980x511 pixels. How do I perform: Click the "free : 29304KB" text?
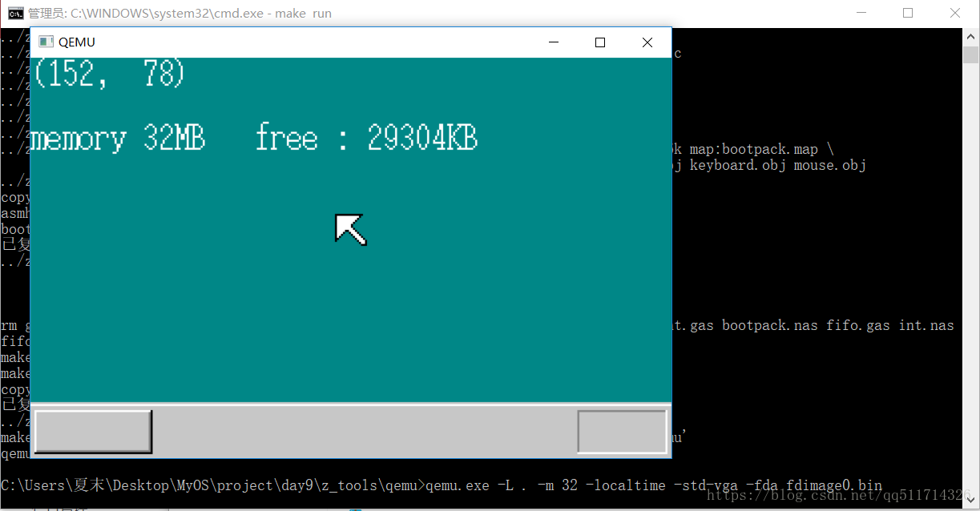[x=366, y=139]
